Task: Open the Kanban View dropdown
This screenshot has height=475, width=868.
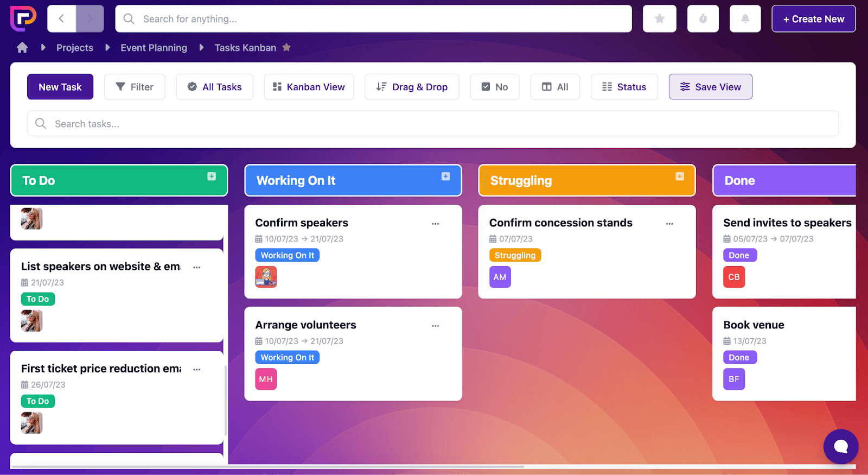Action: tap(309, 87)
